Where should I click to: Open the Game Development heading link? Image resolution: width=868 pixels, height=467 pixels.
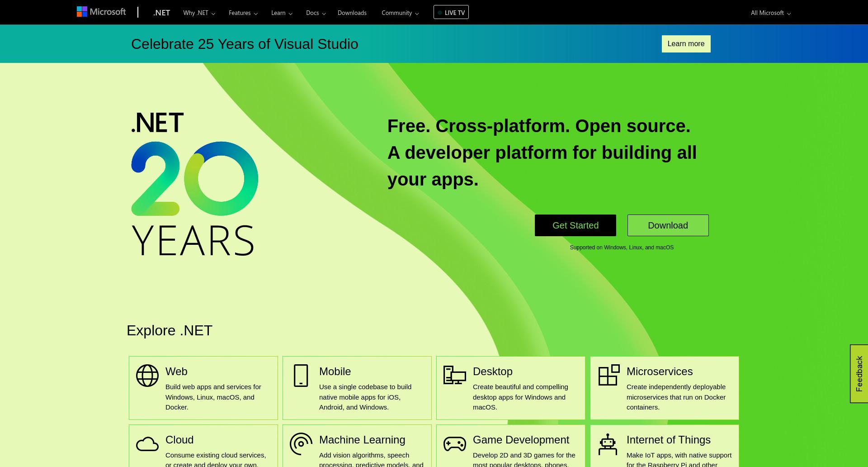point(521,440)
